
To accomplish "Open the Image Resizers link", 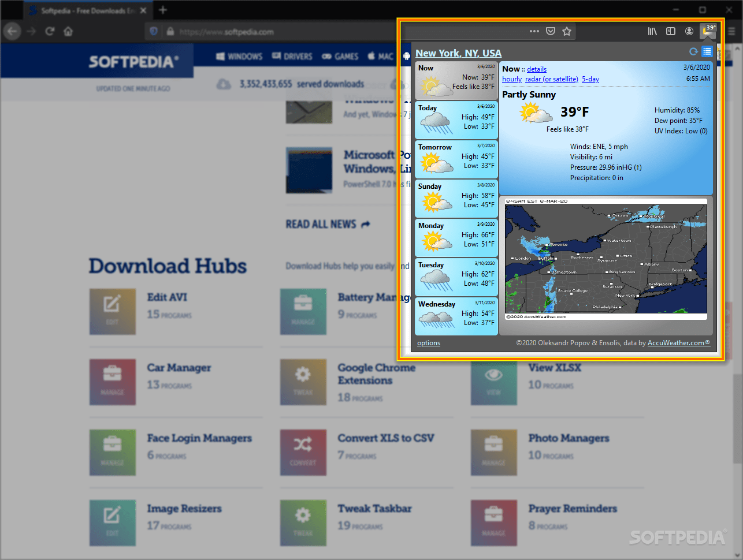I will (x=184, y=508).
